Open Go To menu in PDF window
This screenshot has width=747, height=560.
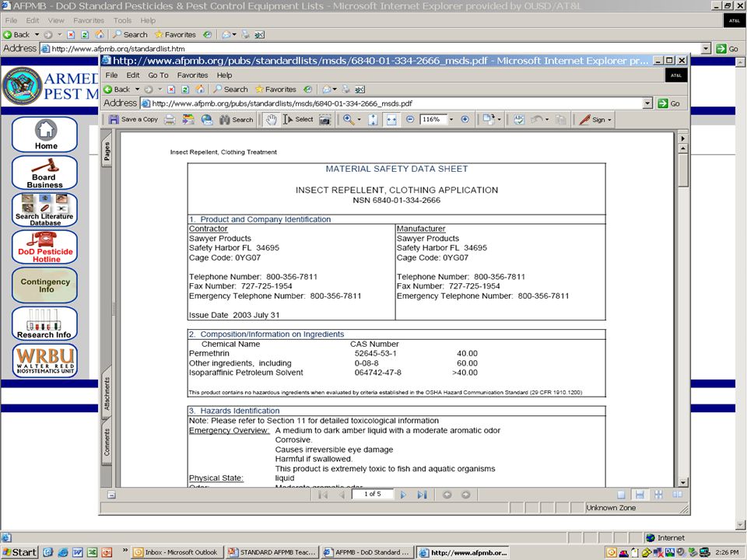[158, 75]
